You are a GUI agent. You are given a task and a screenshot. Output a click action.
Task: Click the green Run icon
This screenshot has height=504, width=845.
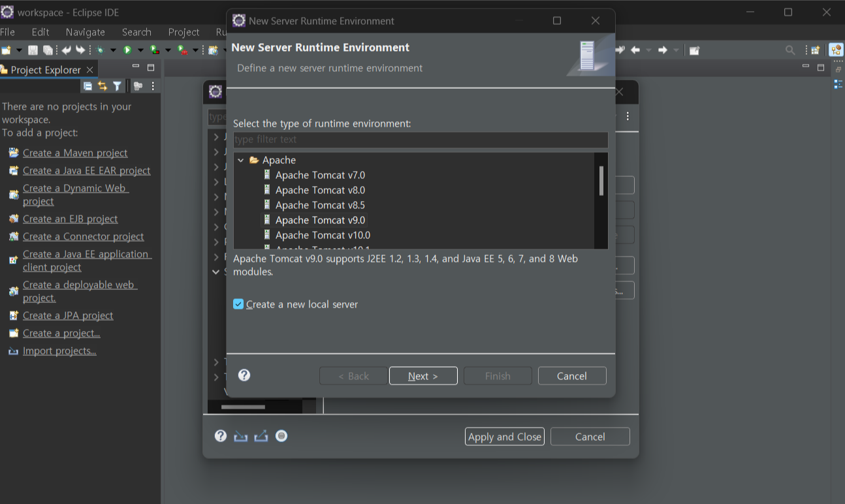(x=127, y=50)
